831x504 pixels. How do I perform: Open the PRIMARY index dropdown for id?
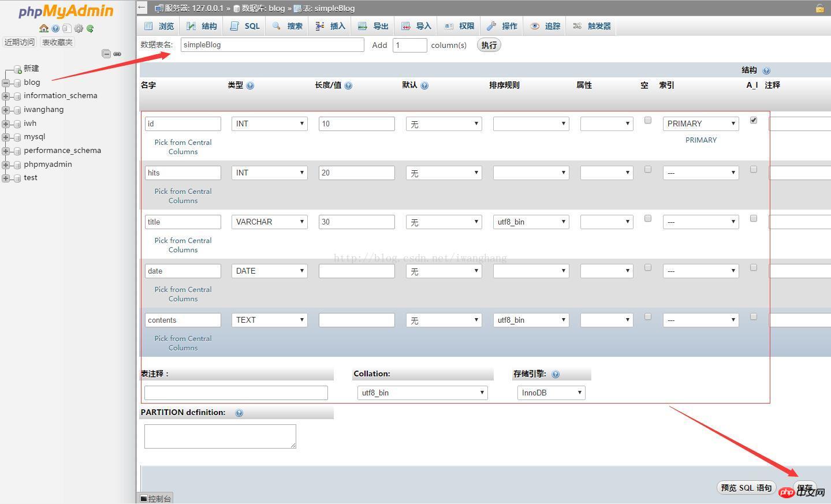[x=701, y=124]
